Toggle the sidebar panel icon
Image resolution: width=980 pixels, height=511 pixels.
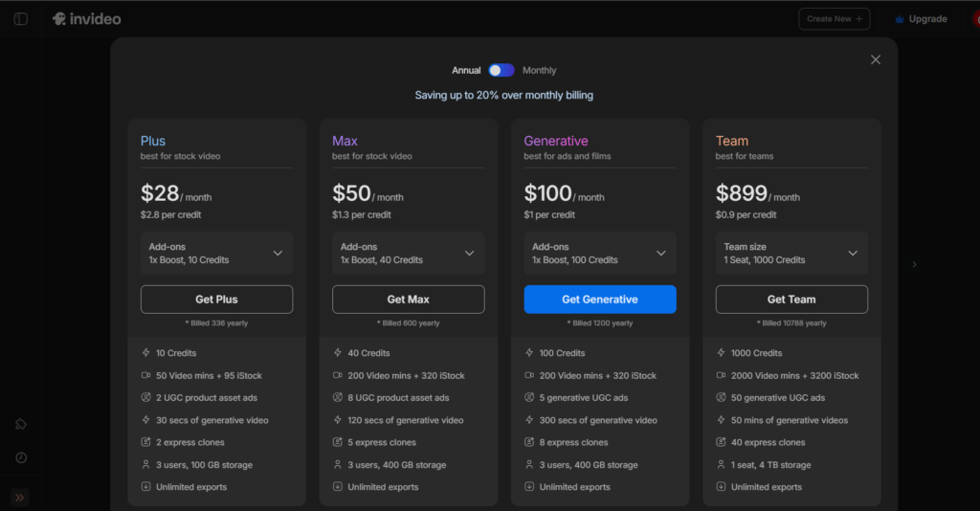click(21, 19)
